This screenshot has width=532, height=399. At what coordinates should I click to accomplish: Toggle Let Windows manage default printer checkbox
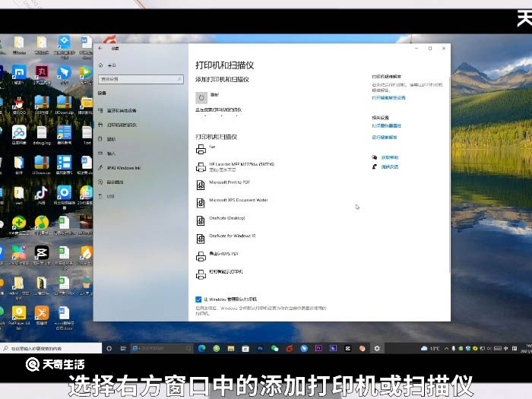198,299
